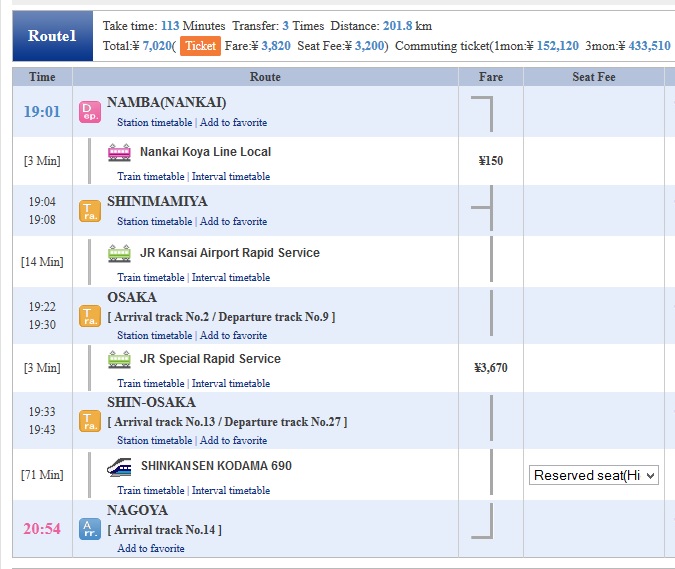Open Interval timetable for Shinkansen Kodama 690

[231, 491]
